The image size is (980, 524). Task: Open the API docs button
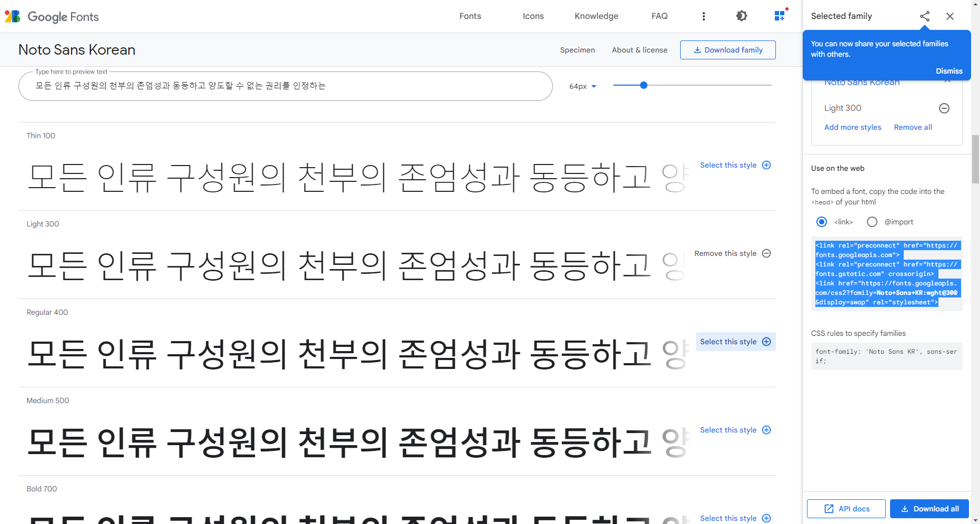pyautogui.click(x=846, y=509)
